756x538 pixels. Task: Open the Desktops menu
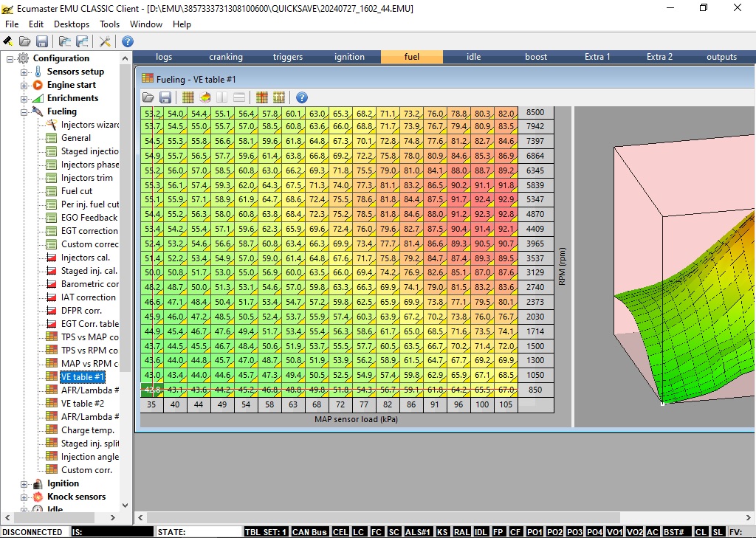point(72,24)
